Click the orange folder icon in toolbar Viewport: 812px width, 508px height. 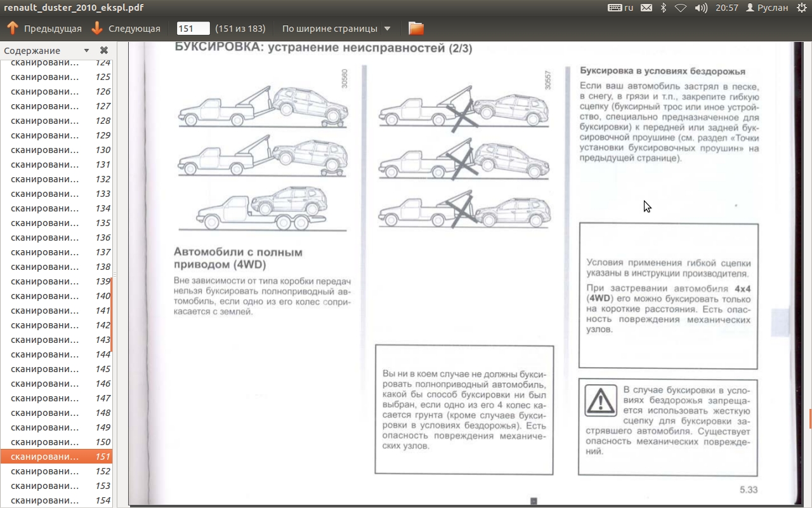416,29
